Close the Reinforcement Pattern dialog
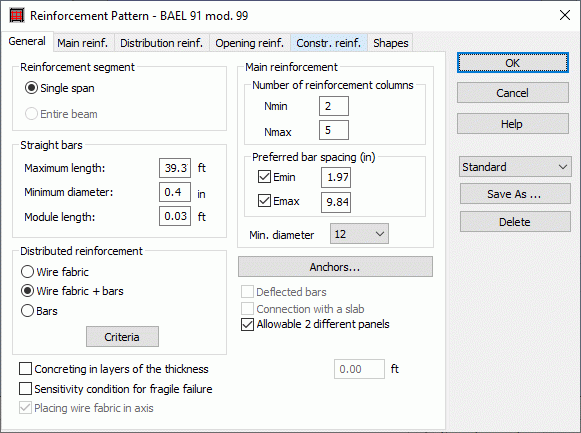The image size is (581, 433). click(565, 15)
